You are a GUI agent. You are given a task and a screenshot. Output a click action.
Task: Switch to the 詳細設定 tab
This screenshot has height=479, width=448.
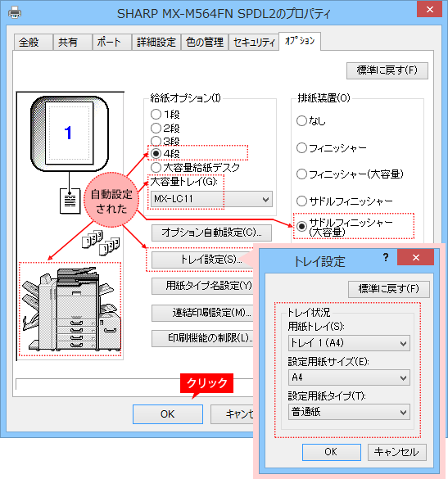coord(156,42)
